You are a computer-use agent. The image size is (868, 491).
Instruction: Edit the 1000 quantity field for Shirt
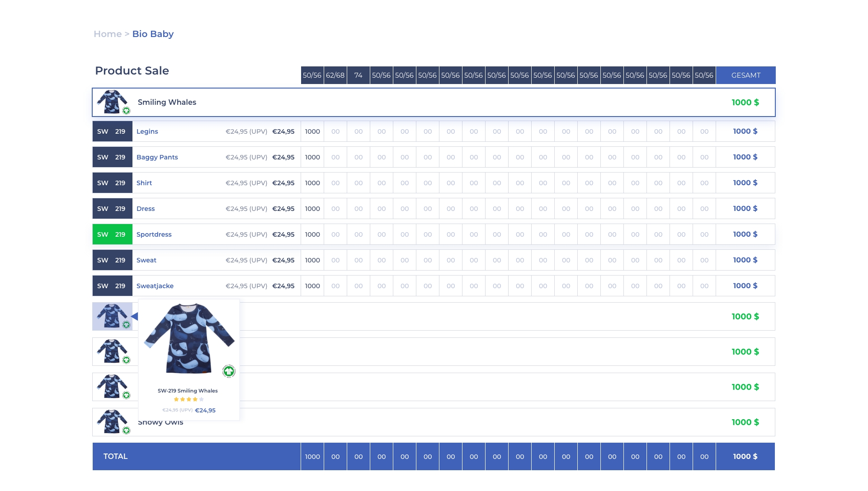pyautogui.click(x=312, y=183)
